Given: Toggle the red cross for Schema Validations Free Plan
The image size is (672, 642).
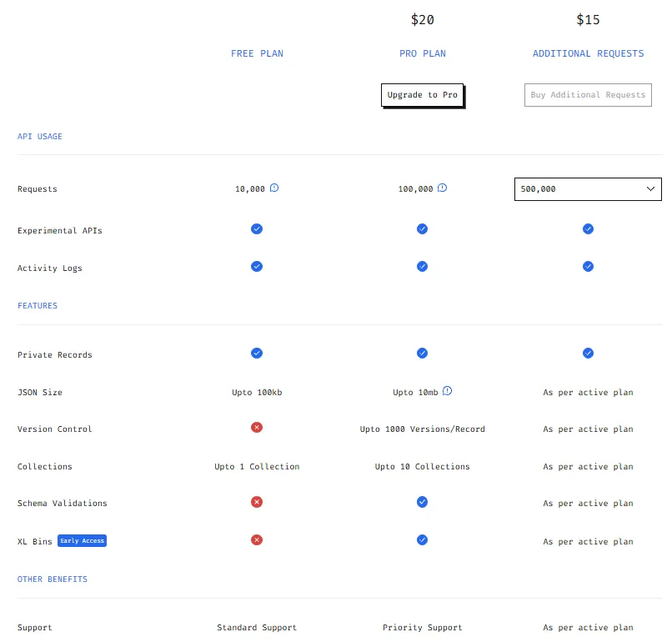Looking at the screenshot, I should (x=257, y=502).
